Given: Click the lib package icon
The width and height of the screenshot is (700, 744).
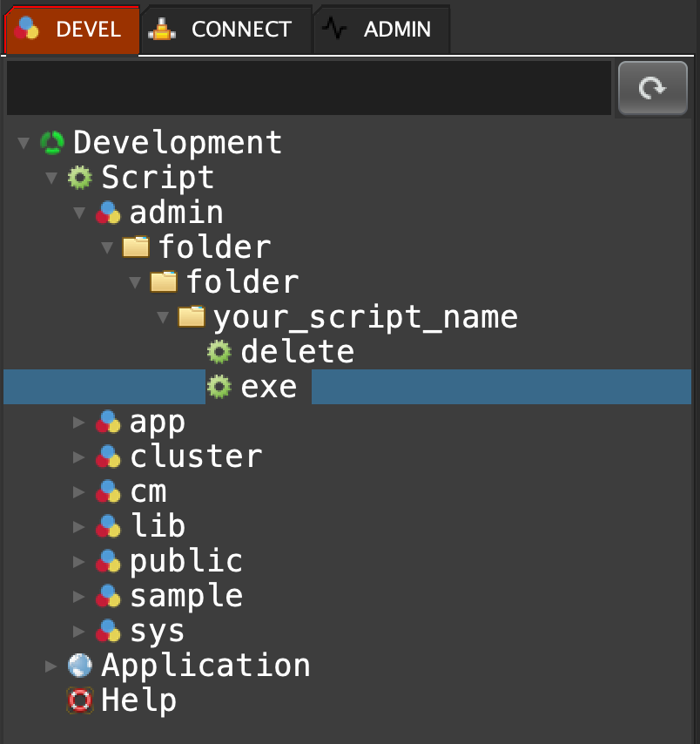Looking at the screenshot, I should 108,527.
